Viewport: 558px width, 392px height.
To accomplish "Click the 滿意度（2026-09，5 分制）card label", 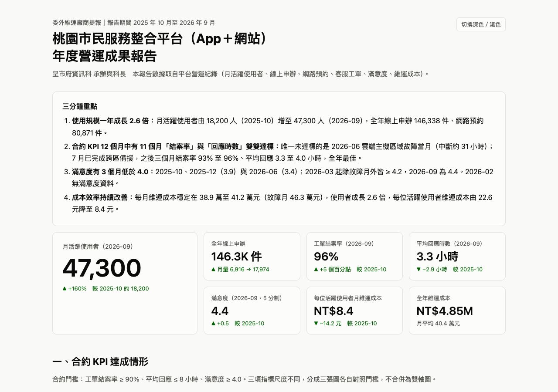I will point(247,298).
